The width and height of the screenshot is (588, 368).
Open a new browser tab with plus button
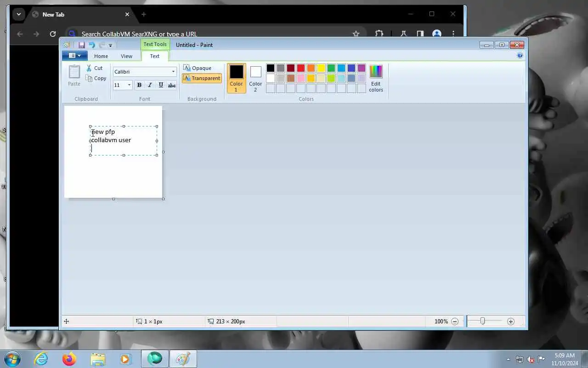(x=144, y=14)
